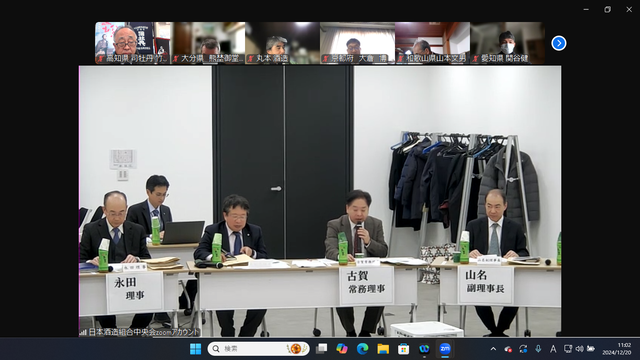Show next page of participant thumbnails
The image size is (640, 360).
pyautogui.click(x=558, y=43)
